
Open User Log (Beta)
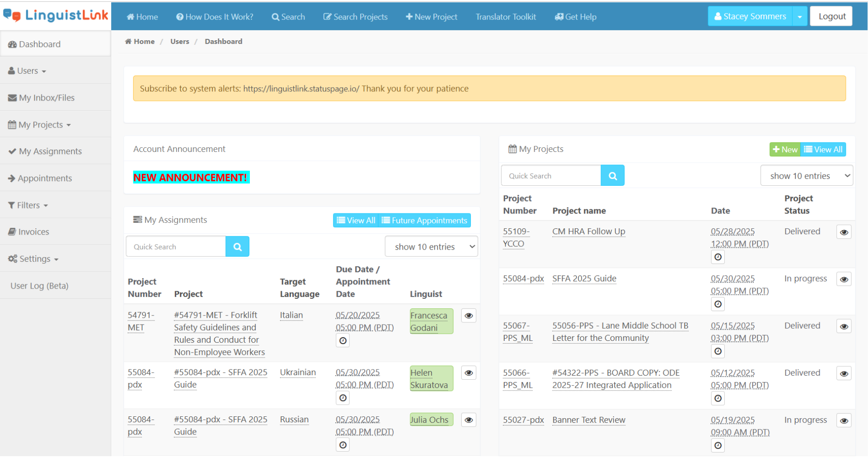[55, 286]
